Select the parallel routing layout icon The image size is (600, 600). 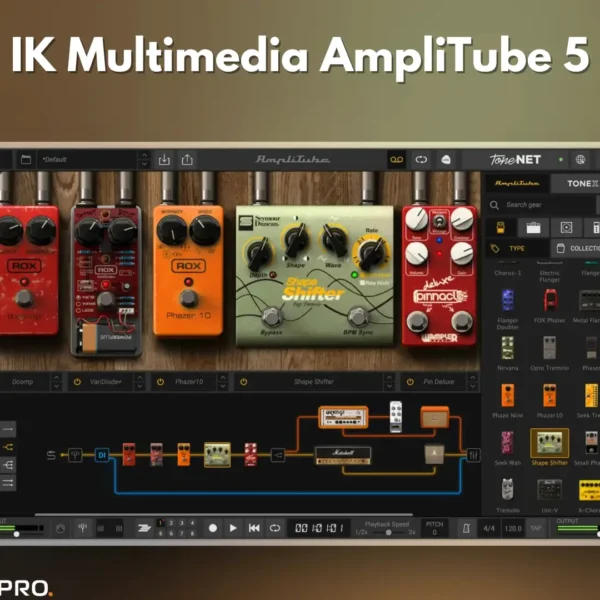tap(8, 483)
